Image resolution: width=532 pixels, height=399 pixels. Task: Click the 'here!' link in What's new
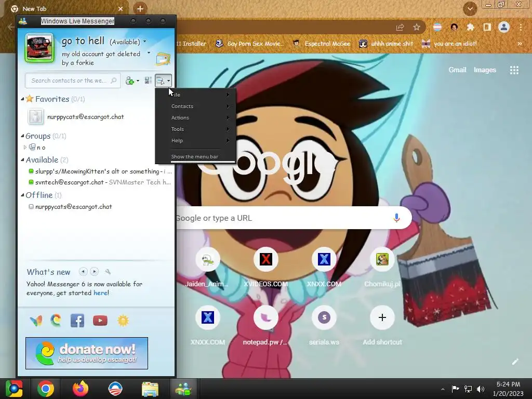[x=101, y=293]
